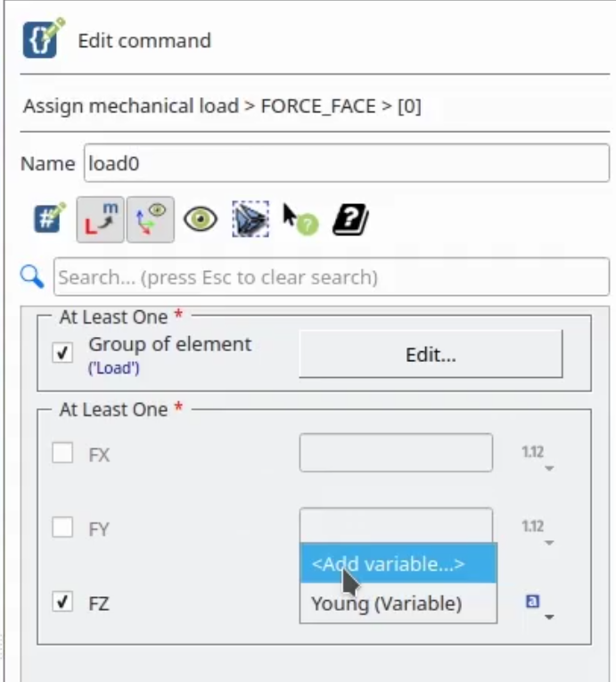
Task: Enable the FY checkbox
Action: tap(62, 527)
